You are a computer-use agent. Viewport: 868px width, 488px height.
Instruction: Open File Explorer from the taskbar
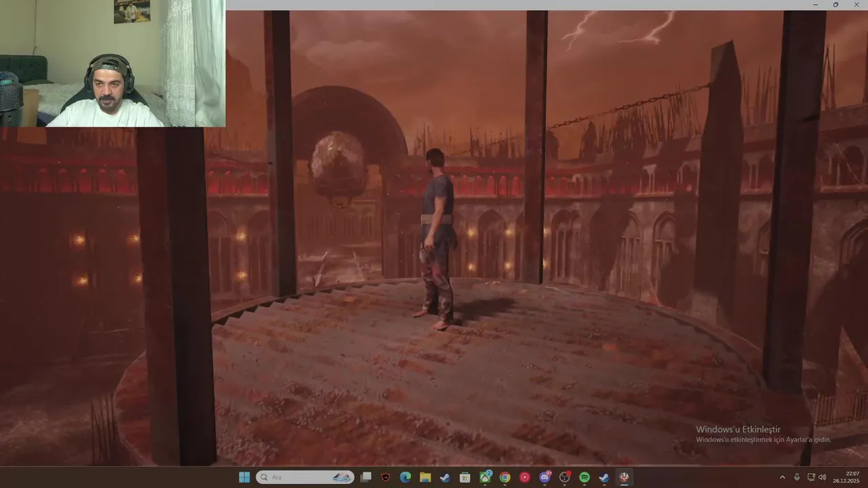pos(425,477)
